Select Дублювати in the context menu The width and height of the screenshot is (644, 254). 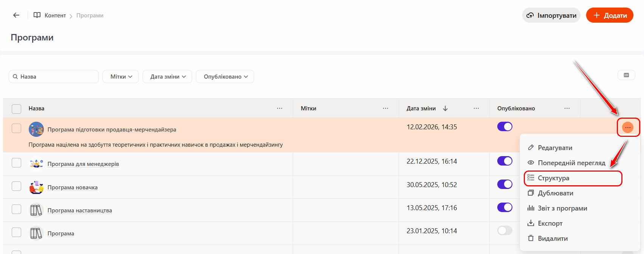pyautogui.click(x=555, y=193)
